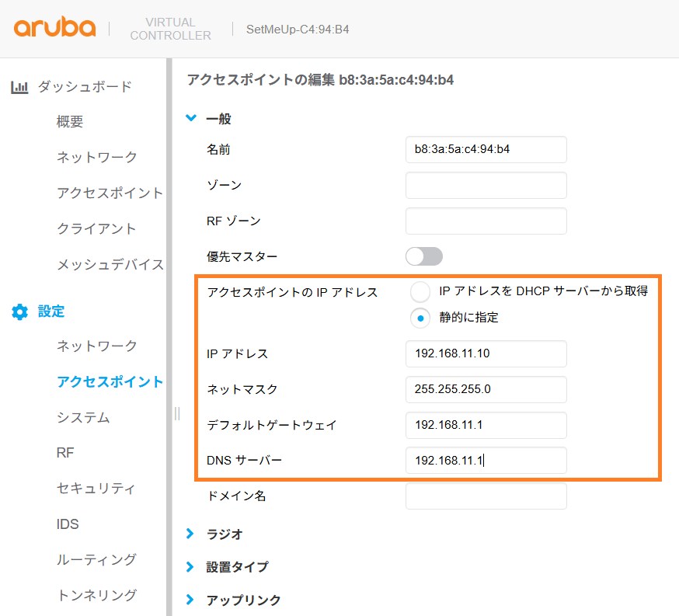Toggle the 優先マスター switch
The width and height of the screenshot is (679, 616).
(x=424, y=256)
